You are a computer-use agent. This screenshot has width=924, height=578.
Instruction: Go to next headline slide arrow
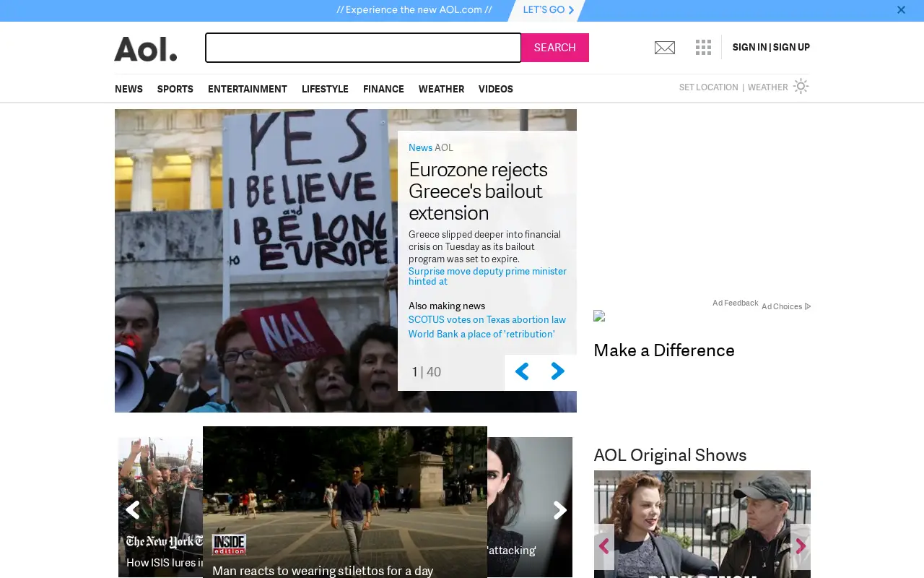coord(558,371)
